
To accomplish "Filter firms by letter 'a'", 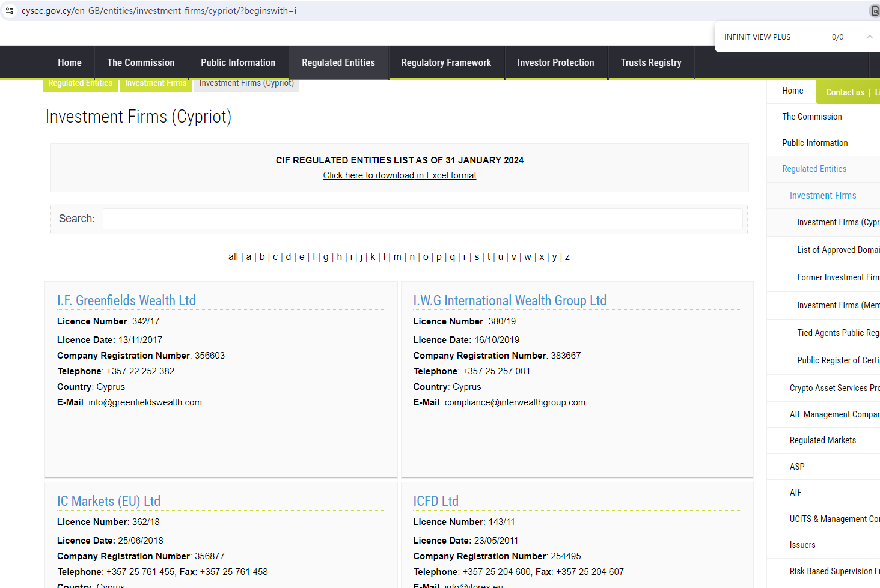I will [x=249, y=257].
